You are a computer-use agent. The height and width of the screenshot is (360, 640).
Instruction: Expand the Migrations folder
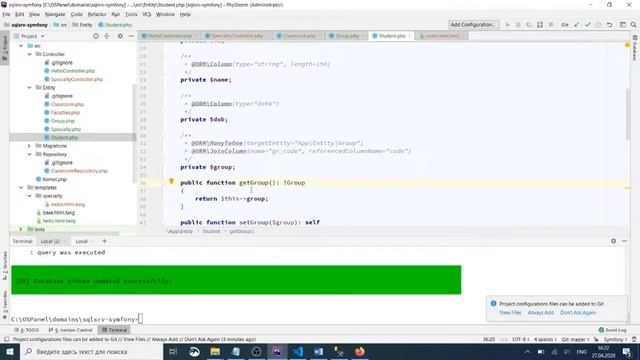29,146
